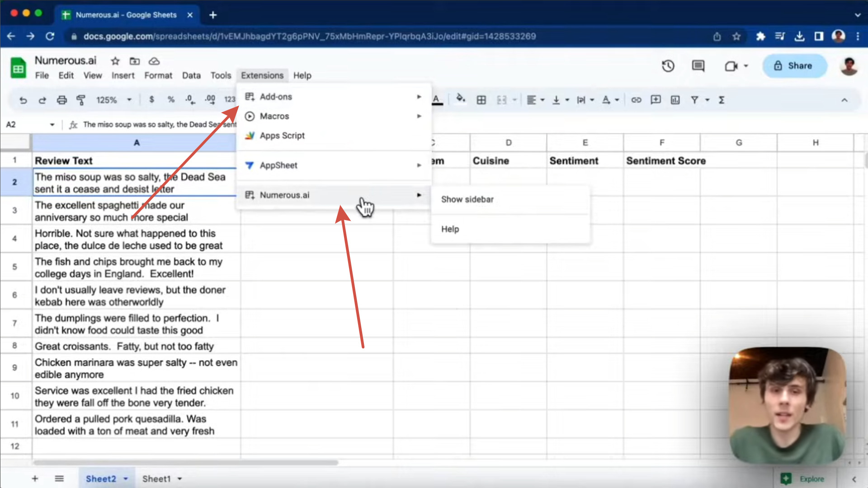Open the Sheet2 tab dropdown arrow
Screen dimensions: 868x488
click(126, 479)
